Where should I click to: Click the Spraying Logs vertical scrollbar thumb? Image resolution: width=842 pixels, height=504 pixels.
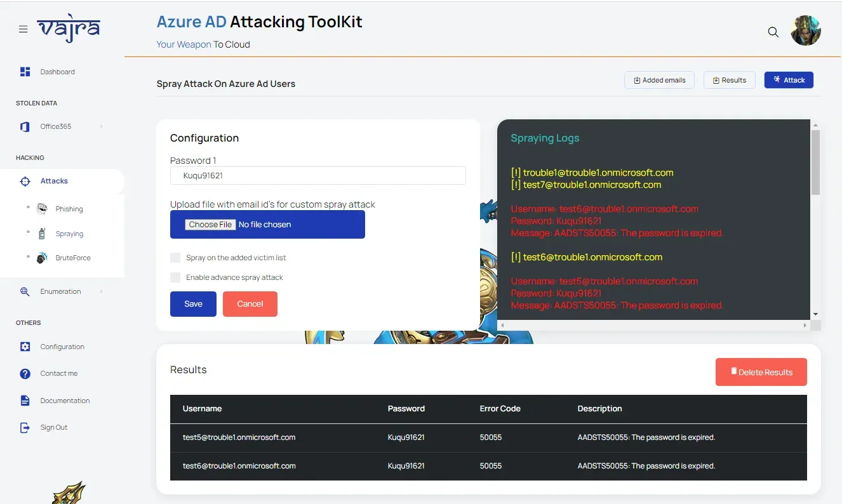(x=816, y=162)
